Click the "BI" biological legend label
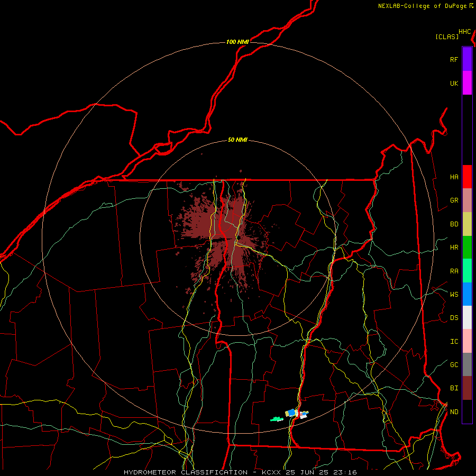The width and height of the screenshot is (476, 476). tap(454, 388)
